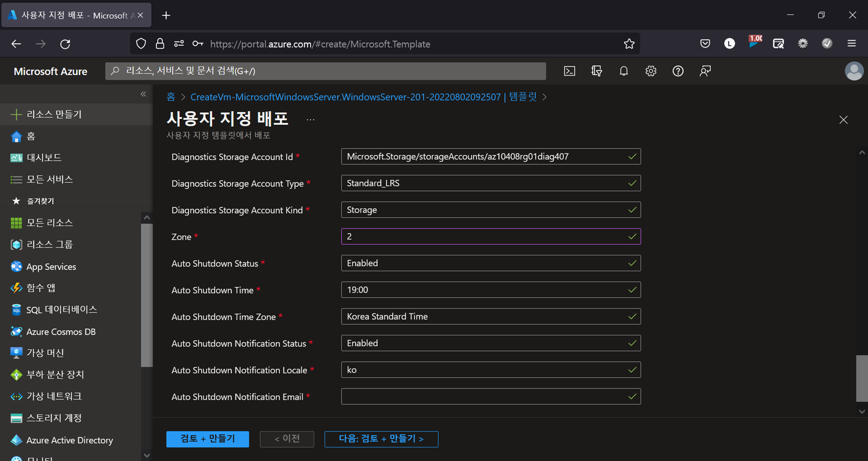Open portal settings gear icon
The image size is (868, 461).
tap(651, 71)
